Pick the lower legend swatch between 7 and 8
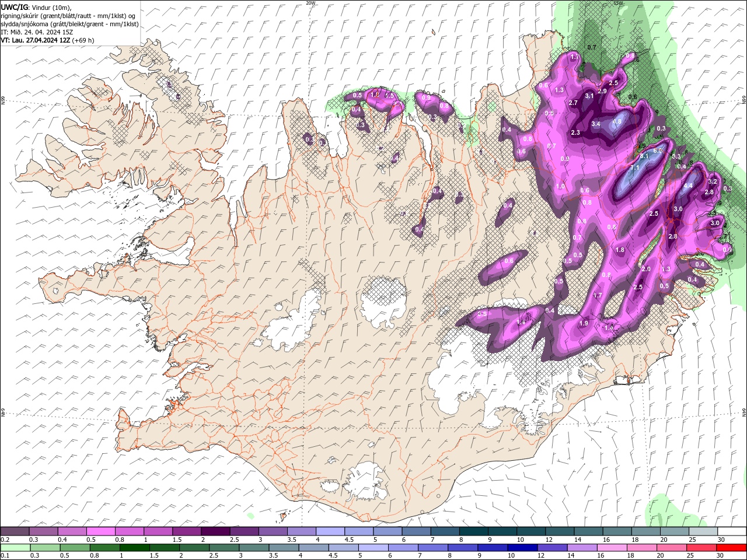 point(432,548)
